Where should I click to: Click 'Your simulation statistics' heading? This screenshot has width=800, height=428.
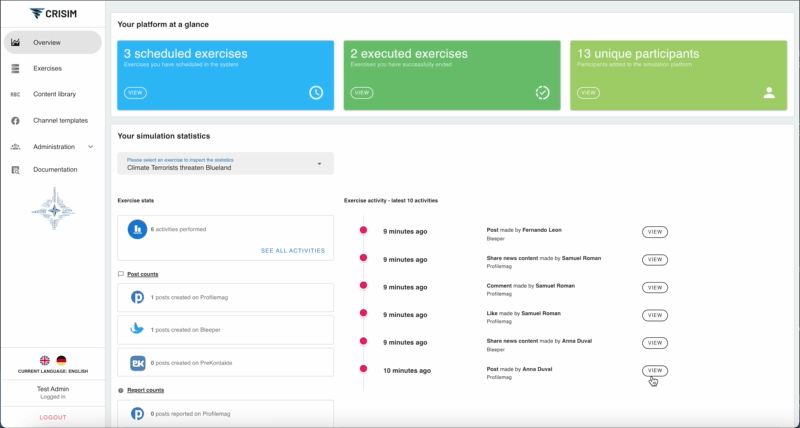point(164,136)
